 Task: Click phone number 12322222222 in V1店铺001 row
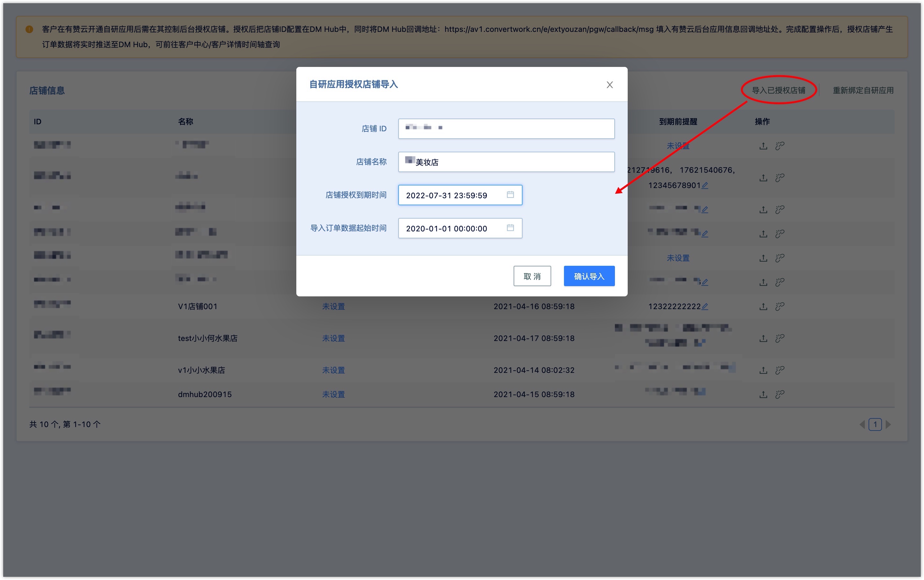point(674,307)
